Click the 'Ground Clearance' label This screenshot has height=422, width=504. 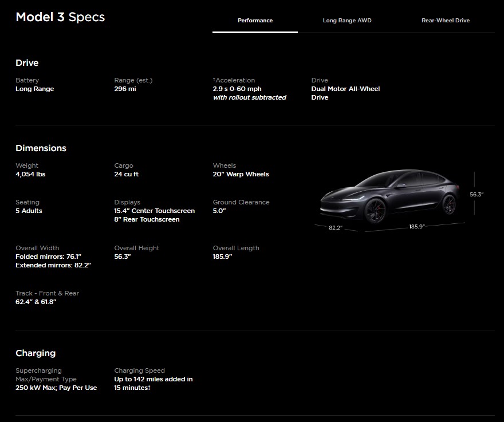click(x=241, y=203)
